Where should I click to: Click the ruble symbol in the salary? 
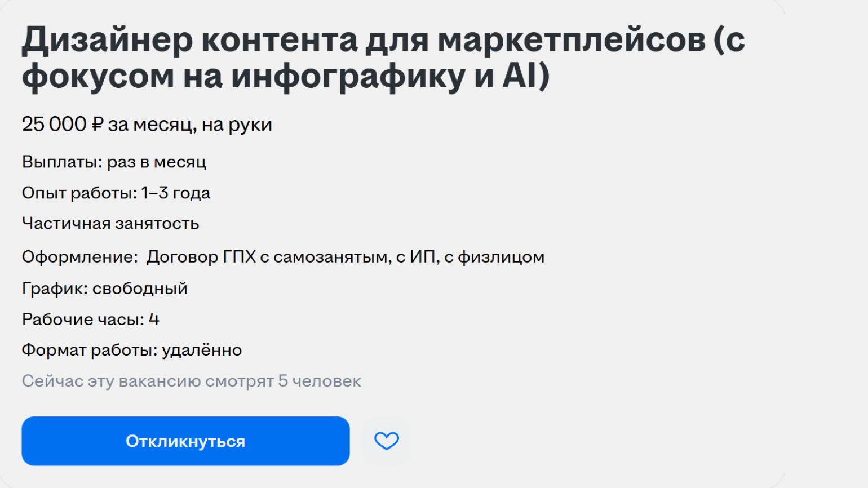click(97, 124)
